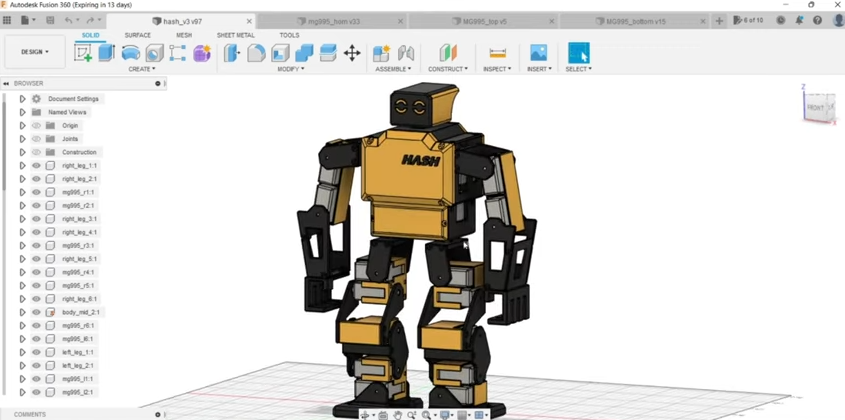Click the Undo arrow

[68, 20]
